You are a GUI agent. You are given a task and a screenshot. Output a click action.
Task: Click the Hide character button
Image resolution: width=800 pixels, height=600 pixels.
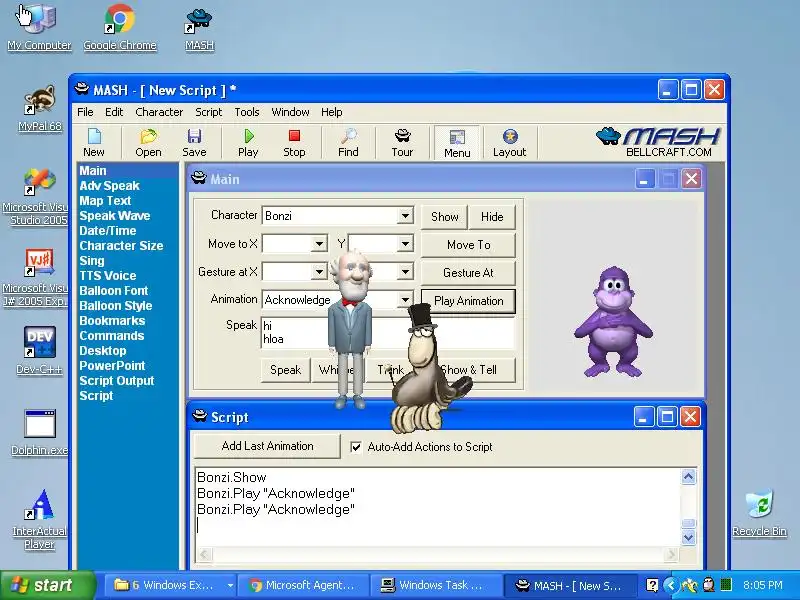click(x=492, y=217)
